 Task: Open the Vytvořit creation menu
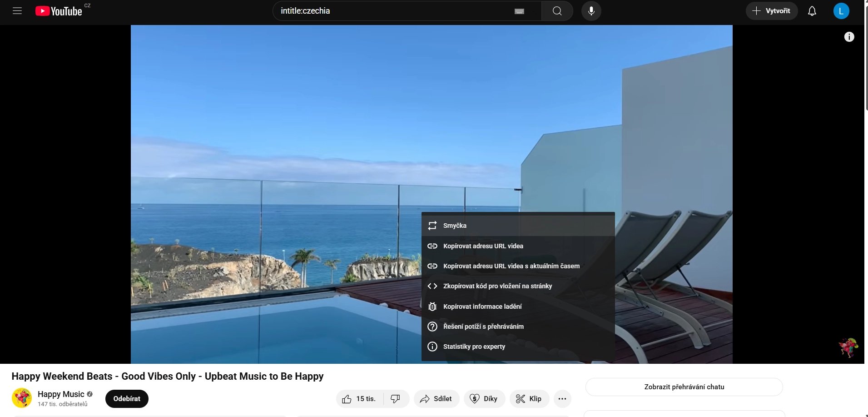771,10
